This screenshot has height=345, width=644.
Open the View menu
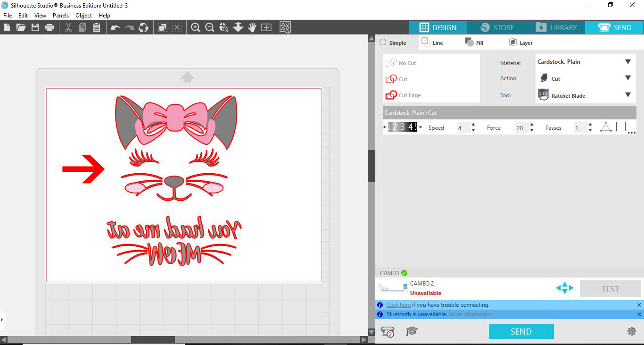click(41, 16)
